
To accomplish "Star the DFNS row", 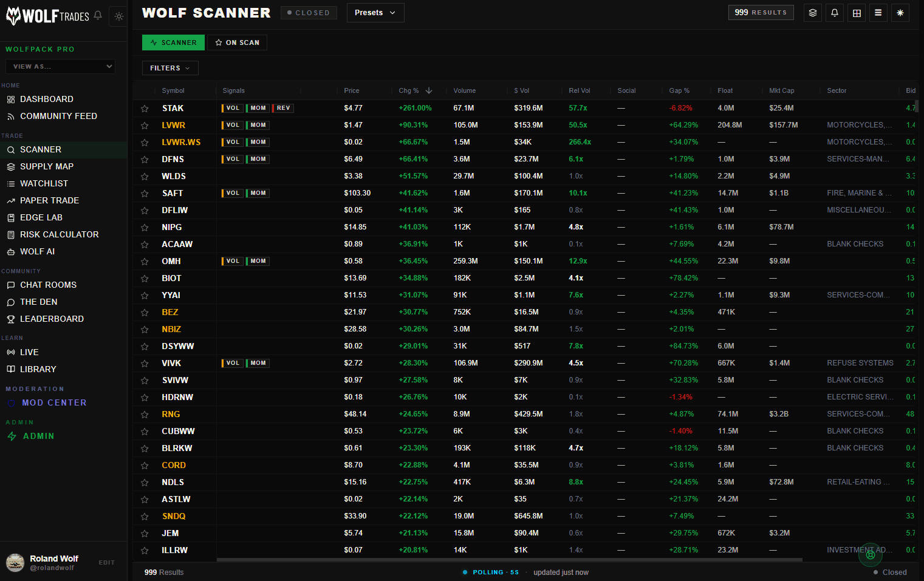I will (145, 160).
